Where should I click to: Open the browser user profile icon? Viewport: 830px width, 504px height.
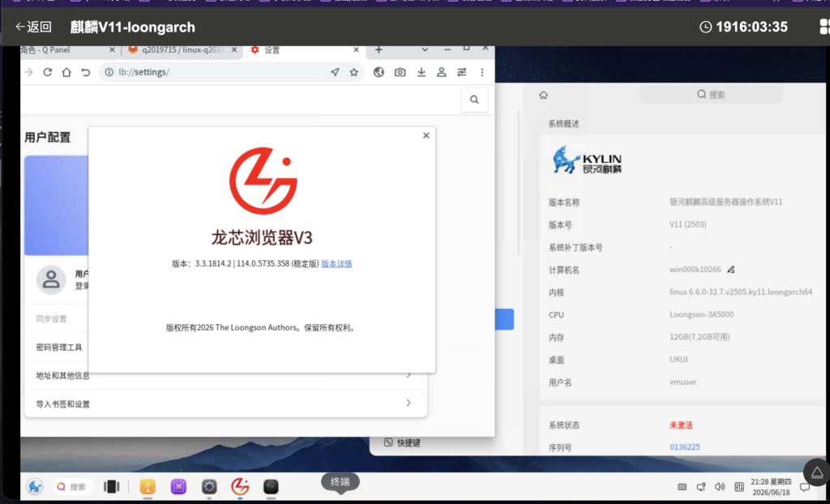click(x=441, y=72)
